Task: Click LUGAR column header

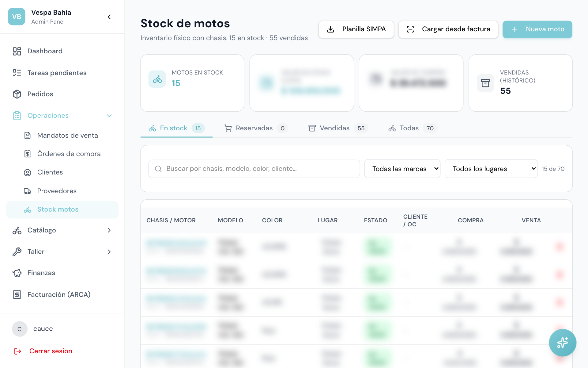Action: [328, 220]
